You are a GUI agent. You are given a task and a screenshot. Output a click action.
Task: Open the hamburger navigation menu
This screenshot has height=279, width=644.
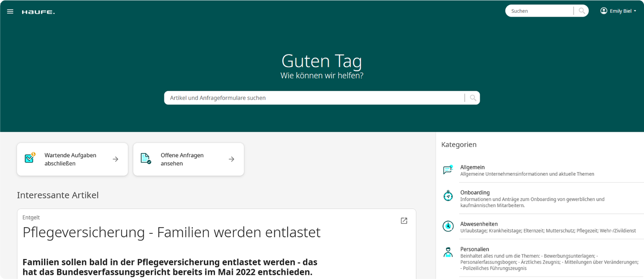10,11
